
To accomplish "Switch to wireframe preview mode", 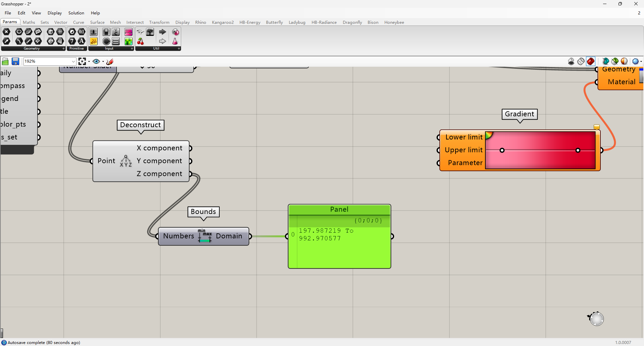I will (x=581, y=61).
